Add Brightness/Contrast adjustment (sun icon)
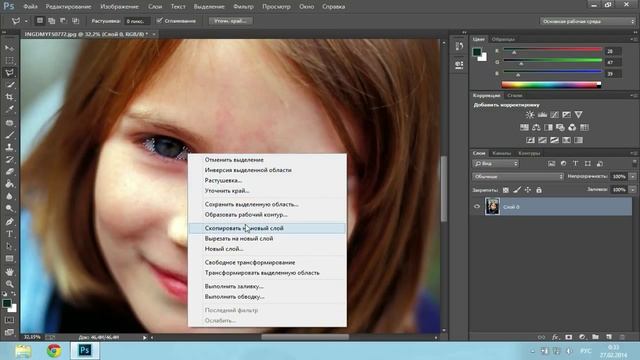 530,115
